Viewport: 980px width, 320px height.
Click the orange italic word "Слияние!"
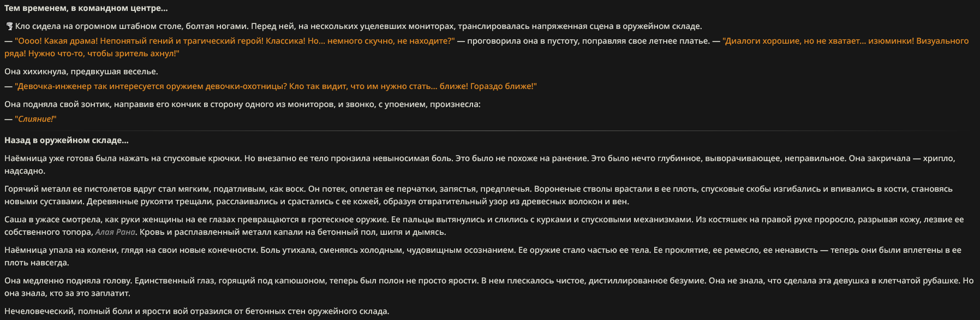tap(35, 119)
